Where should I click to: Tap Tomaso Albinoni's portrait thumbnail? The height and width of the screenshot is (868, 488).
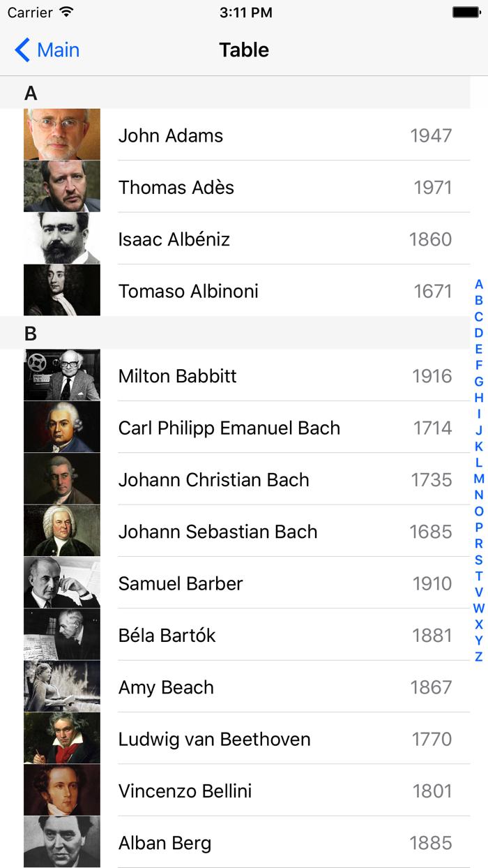tap(61, 290)
